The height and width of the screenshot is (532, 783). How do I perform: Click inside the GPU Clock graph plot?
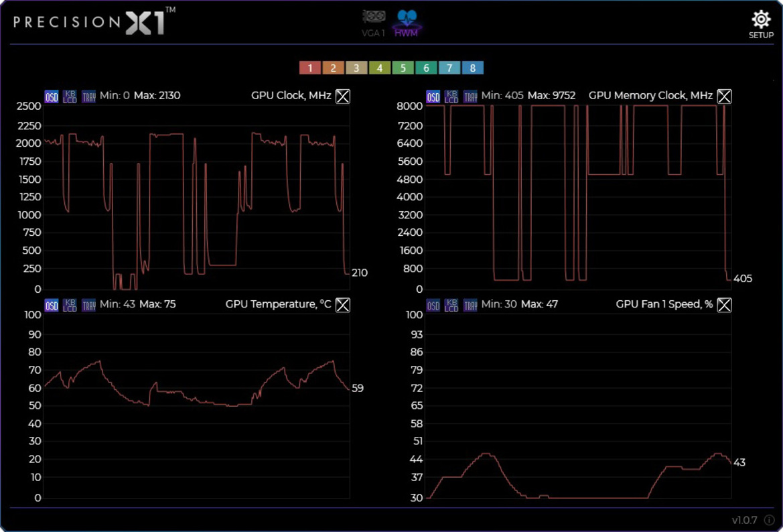tap(197, 197)
